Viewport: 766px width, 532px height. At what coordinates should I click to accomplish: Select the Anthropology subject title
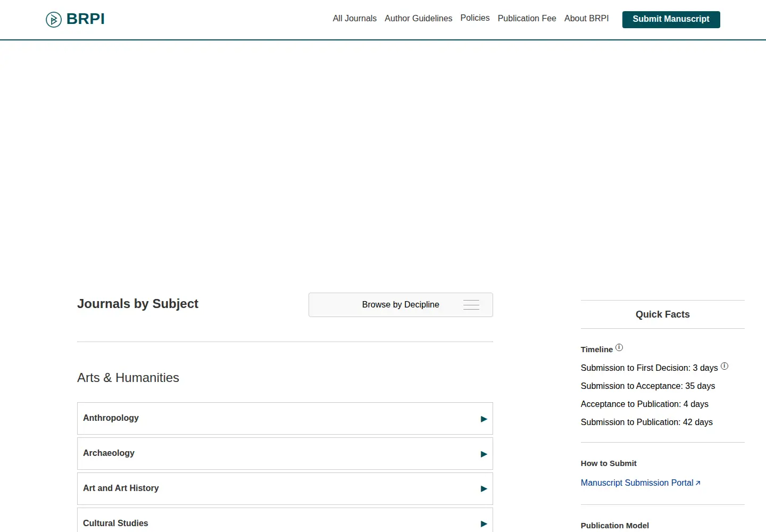tap(111, 418)
